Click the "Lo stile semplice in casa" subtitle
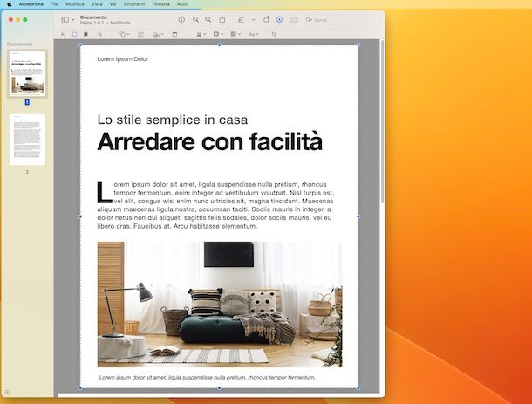Viewport: 532px width, 404px height. tap(173, 120)
